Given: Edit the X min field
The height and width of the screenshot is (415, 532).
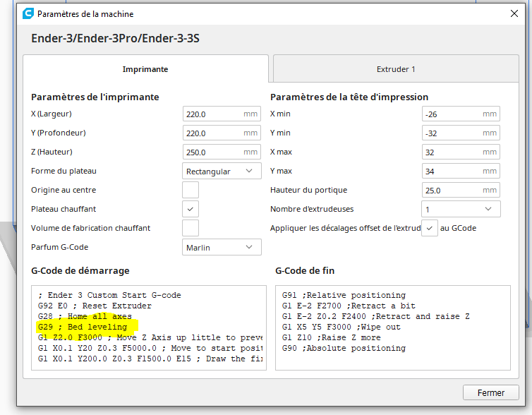Looking at the screenshot, I should tap(461, 114).
